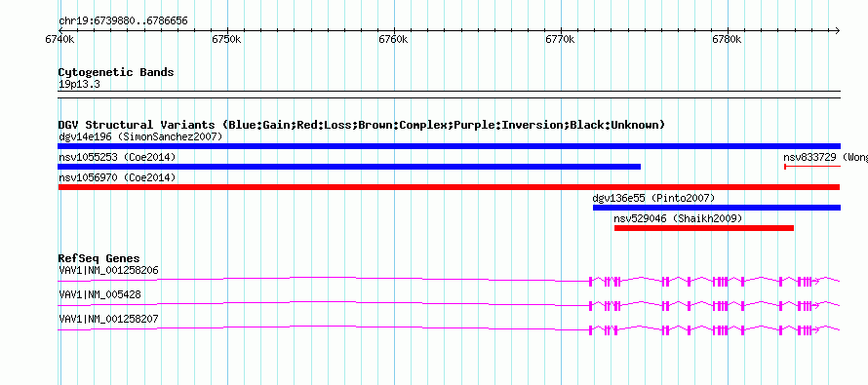Screen dimensions: 868x385
Task: Open nsv529046 (Shaikh2009) label
Action: (x=678, y=218)
